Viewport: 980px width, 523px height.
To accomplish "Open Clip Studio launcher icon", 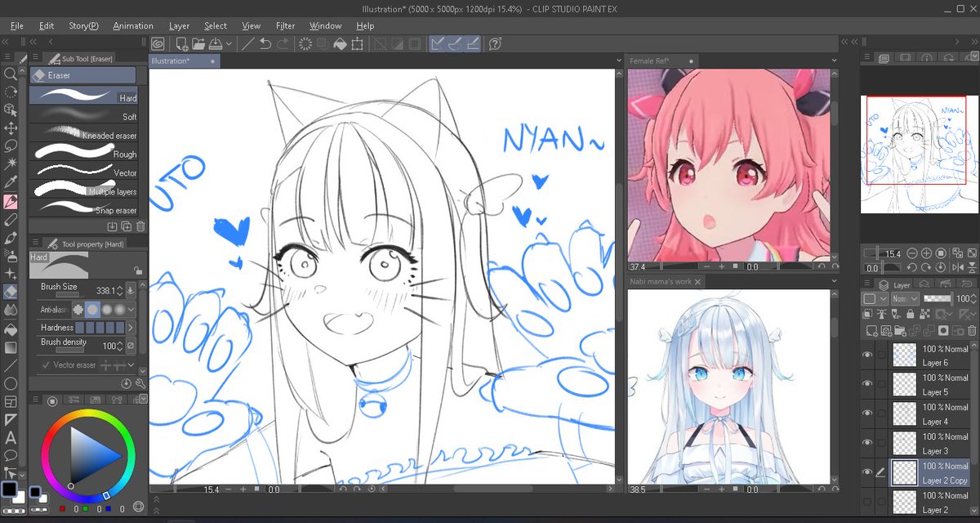I will click(x=157, y=44).
